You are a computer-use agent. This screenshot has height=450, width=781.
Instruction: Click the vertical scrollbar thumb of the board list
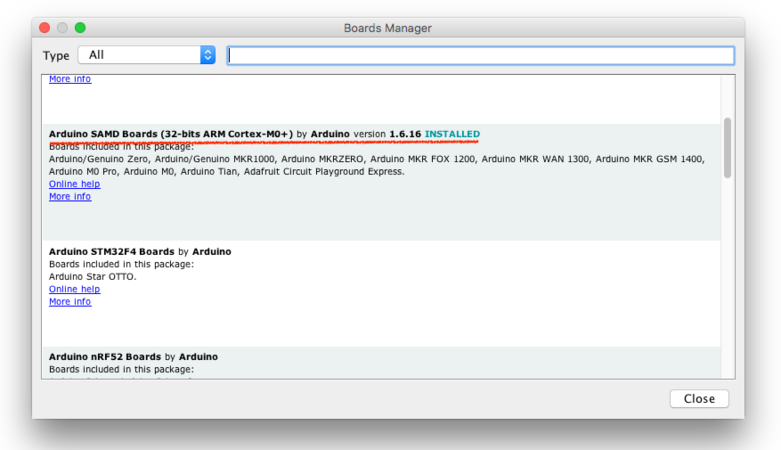click(x=728, y=148)
